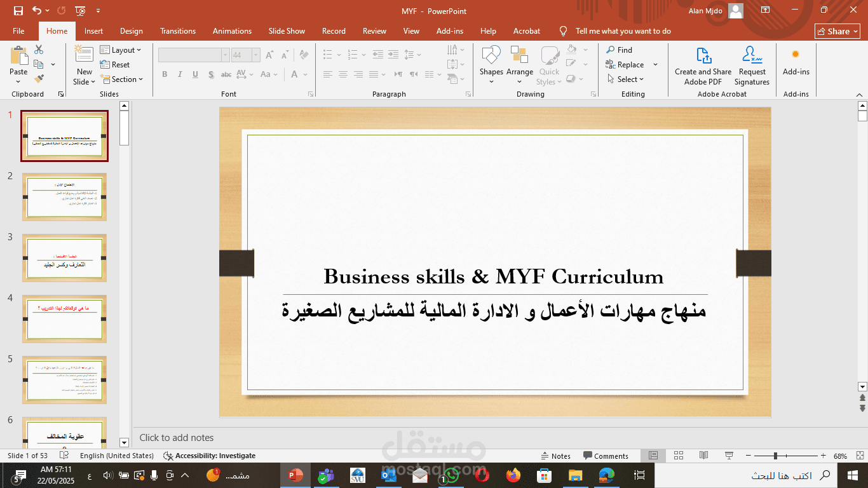Screen dimensions: 868x488
Task: Click the Shapes gallery icon
Action: (x=491, y=55)
